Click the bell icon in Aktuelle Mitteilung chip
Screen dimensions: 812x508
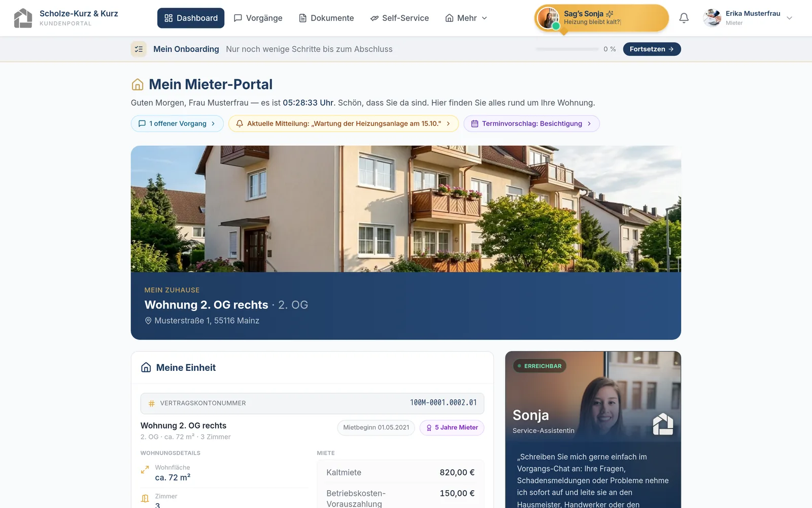coord(240,123)
